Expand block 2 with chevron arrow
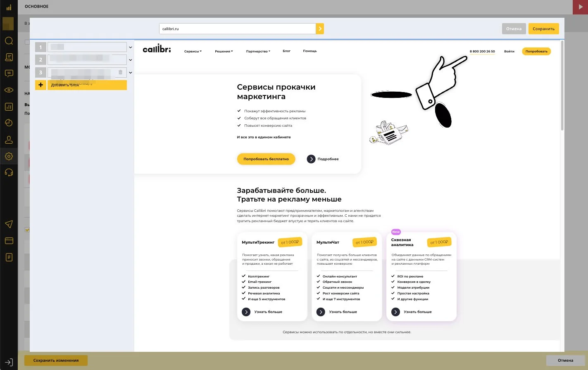This screenshot has width=588, height=370. coord(131,60)
